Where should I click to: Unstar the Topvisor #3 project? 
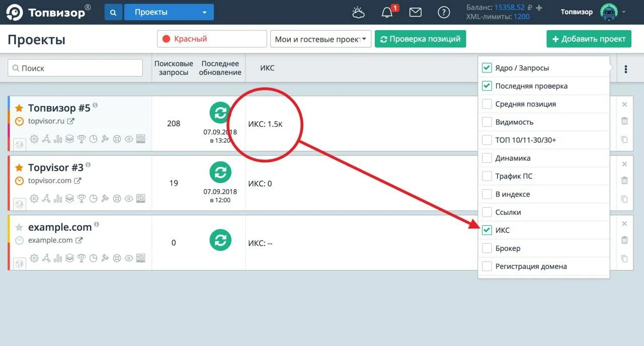pyautogui.click(x=19, y=167)
